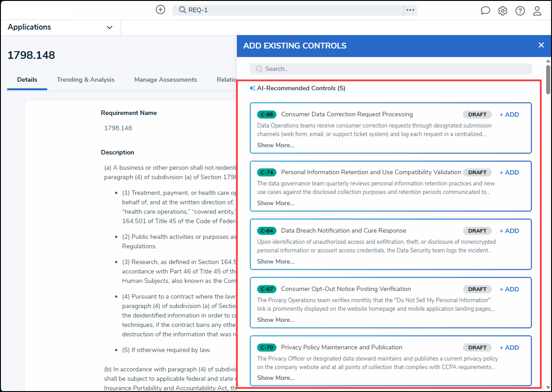This screenshot has height=392, width=552.
Task: Open the settings gear icon
Action: pyautogui.click(x=503, y=11)
